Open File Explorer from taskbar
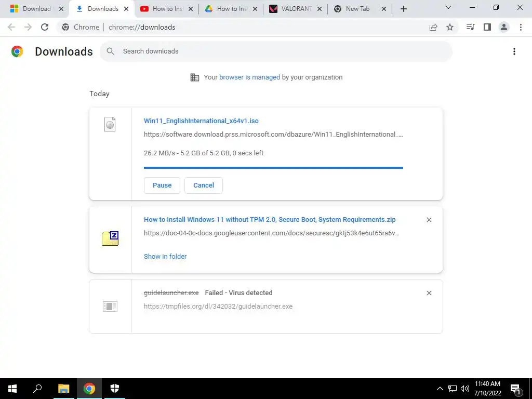The image size is (532, 399). (63, 389)
